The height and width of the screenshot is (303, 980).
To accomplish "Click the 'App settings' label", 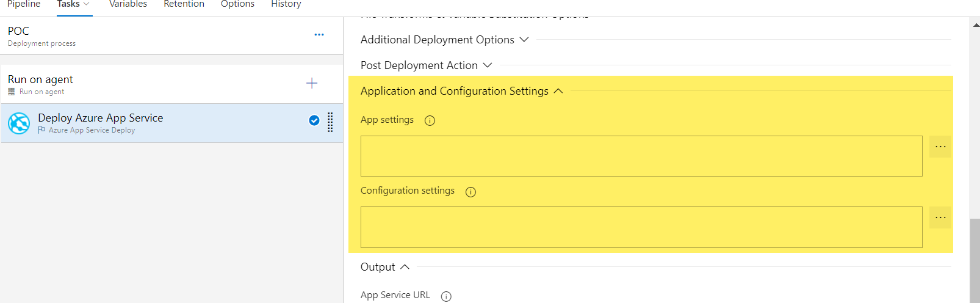I will click(x=387, y=120).
